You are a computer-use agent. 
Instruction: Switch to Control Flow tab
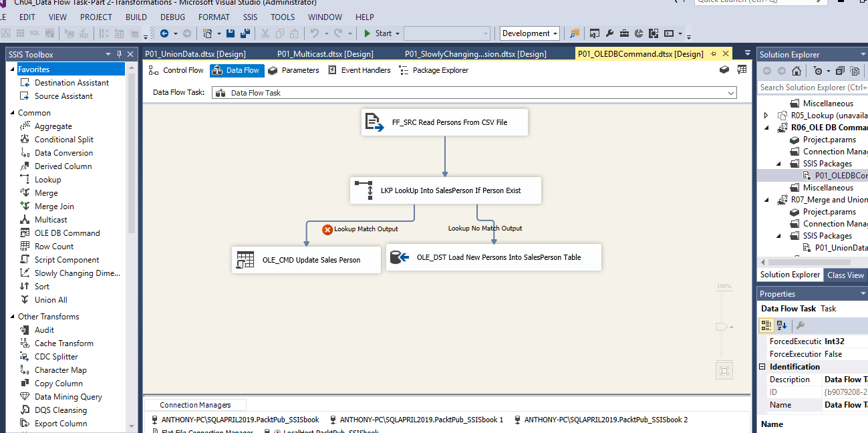coord(176,70)
